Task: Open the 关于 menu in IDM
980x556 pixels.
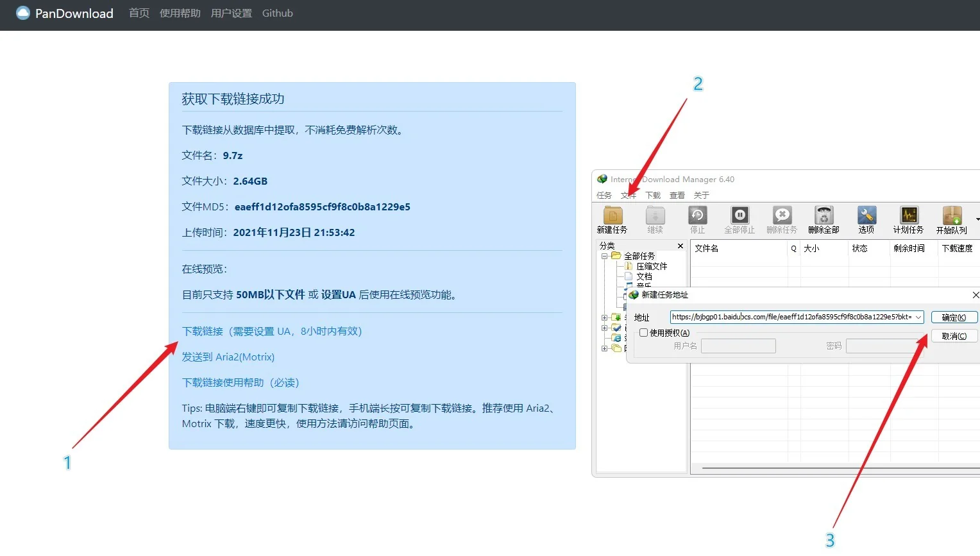Action: point(702,196)
